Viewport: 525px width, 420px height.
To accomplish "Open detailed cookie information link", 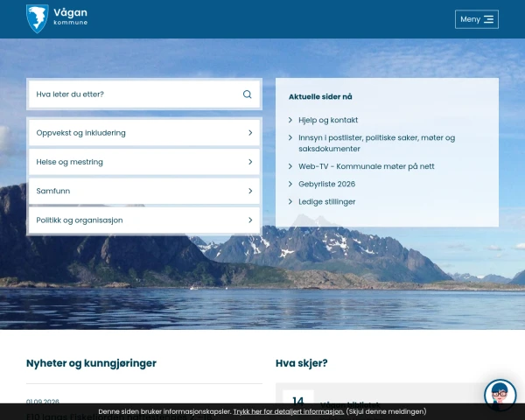I will (288, 411).
